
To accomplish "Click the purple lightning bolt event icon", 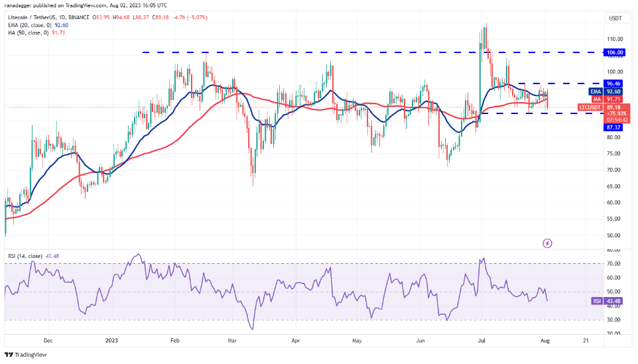I will (x=547, y=243).
